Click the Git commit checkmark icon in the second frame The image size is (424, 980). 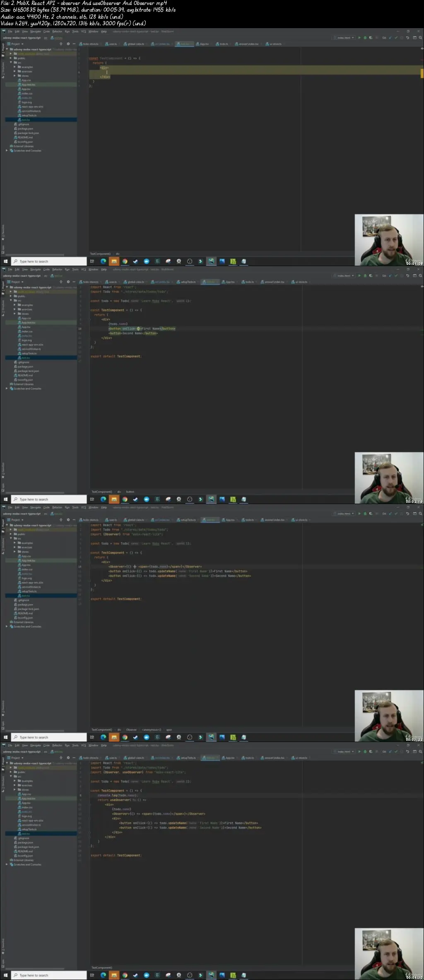point(396,276)
